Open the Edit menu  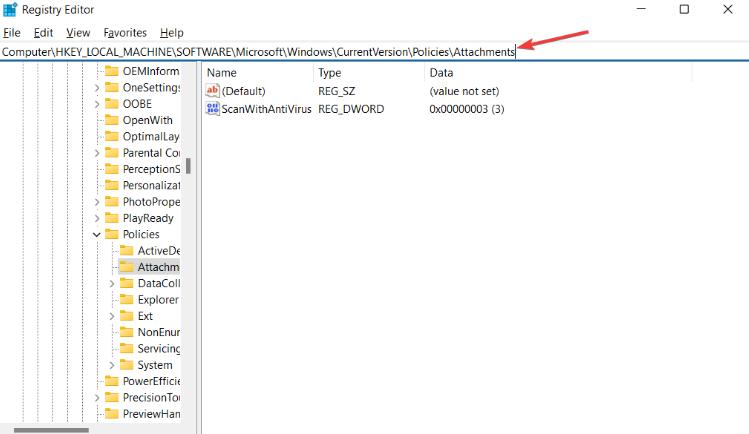pyautogui.click(x=43, y=33)
